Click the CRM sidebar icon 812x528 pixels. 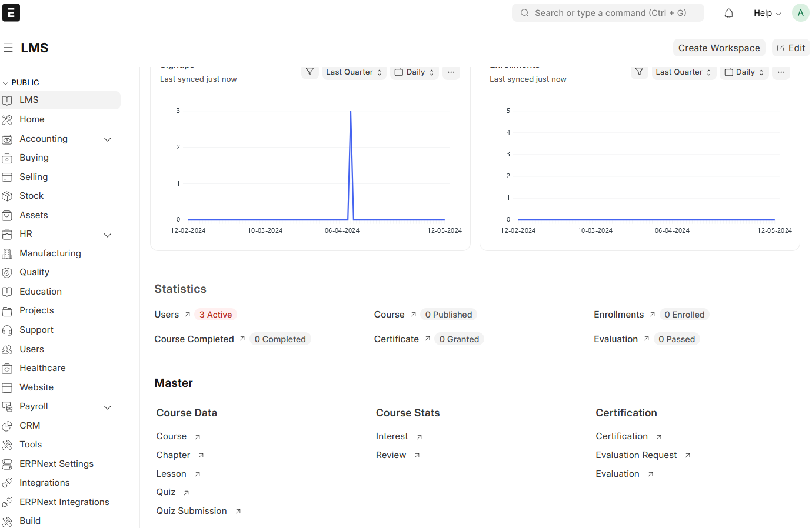tap(7, 426)
